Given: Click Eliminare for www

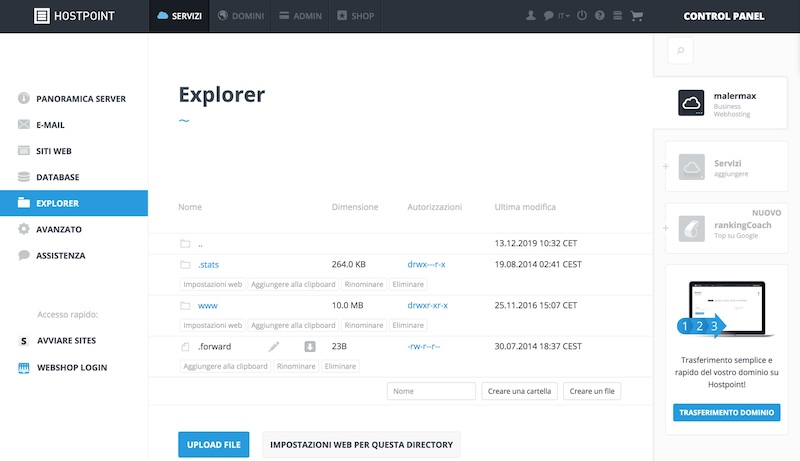Looking at the screenshot, I should click(408, 325).
